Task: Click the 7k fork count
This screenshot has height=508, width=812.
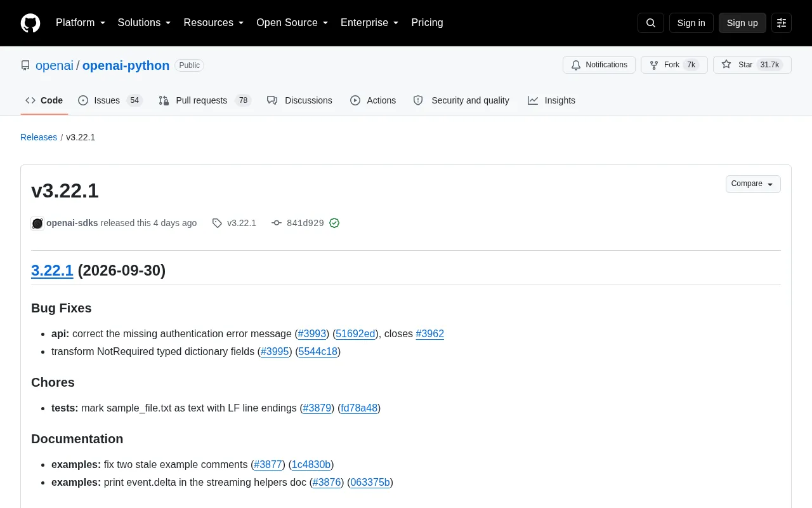Action: (x=691, y=65)
